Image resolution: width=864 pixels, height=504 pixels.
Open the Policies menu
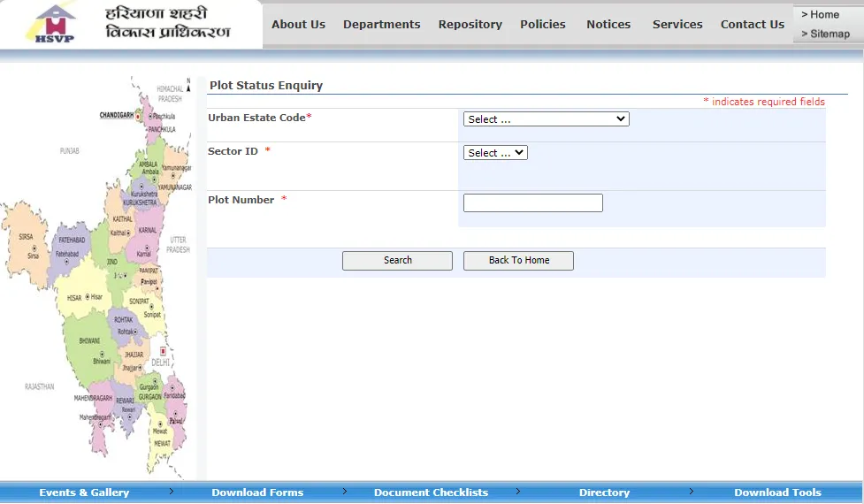[x=542, y=25]
